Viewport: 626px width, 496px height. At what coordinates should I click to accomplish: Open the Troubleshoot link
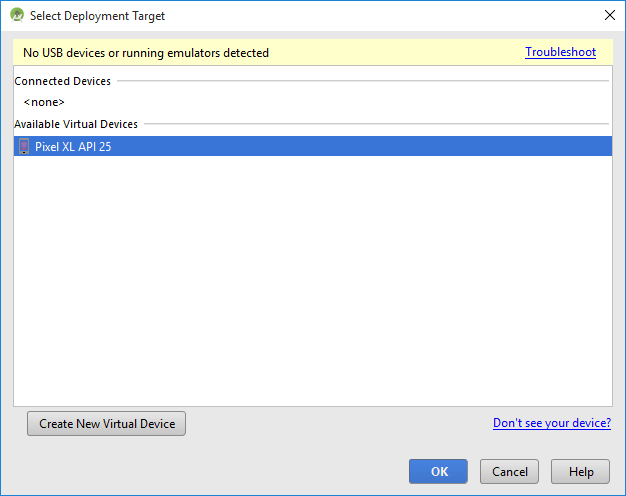560,52
